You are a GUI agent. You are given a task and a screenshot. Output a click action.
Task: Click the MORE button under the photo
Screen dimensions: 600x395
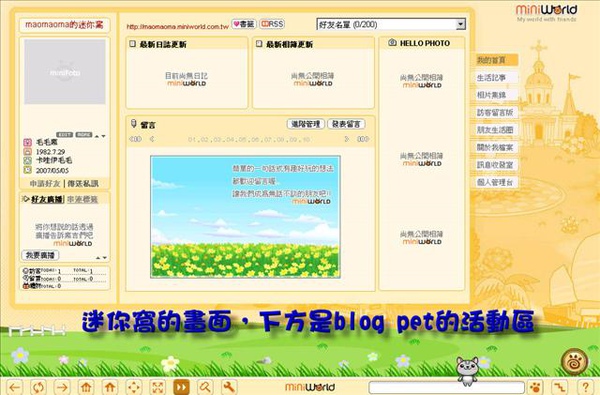tap(83, 135)
